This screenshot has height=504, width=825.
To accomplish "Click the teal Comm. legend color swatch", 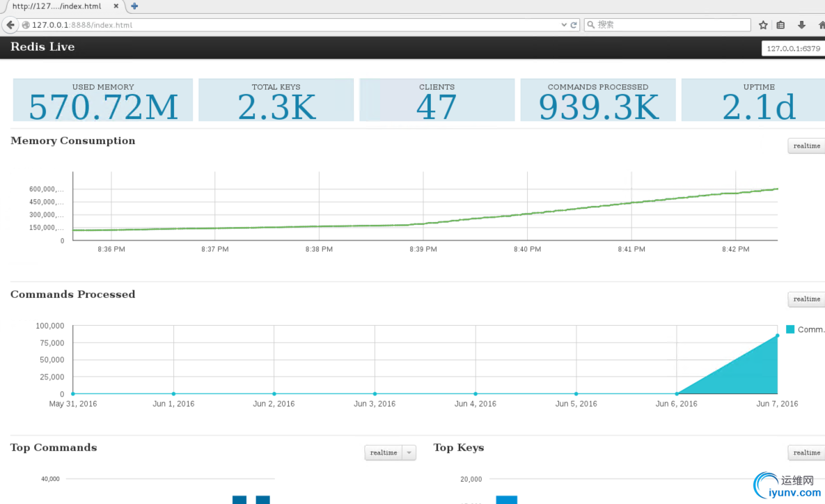I will click(x=789, y=329).
